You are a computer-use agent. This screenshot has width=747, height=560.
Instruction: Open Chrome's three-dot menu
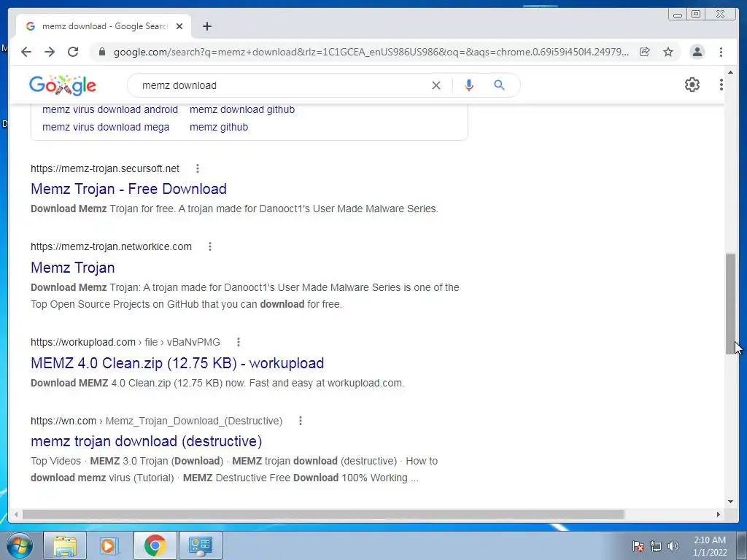pos(721,52)
